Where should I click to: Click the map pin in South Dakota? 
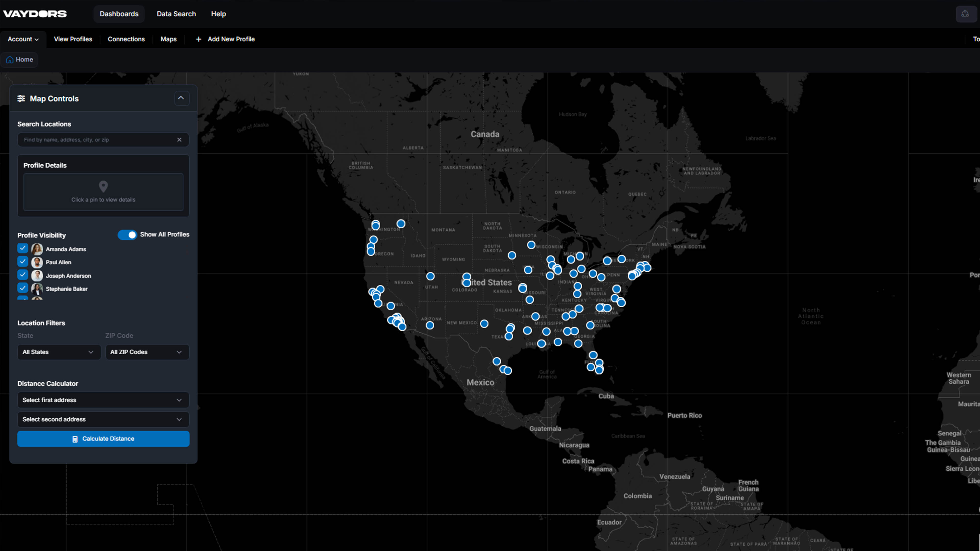(512, 256)
